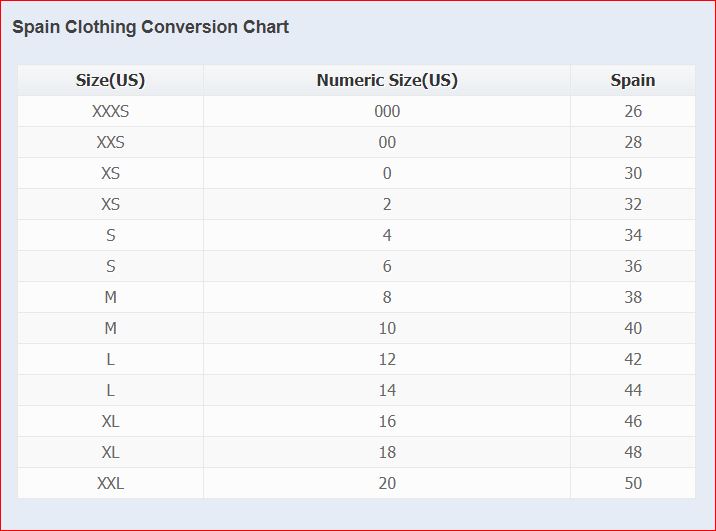
Task: Click numeric size 20 cell
Action: pyautogui.click(x=387, y=483)
